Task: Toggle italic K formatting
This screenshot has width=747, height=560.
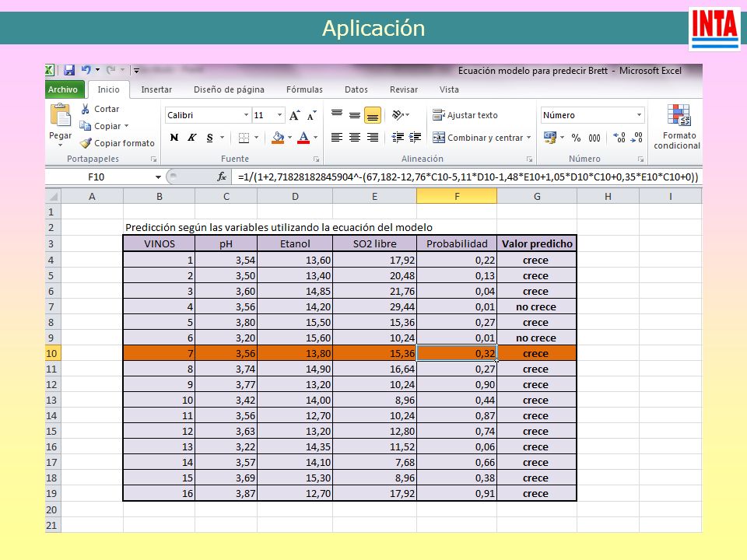Action: click(x=192, y=138)
